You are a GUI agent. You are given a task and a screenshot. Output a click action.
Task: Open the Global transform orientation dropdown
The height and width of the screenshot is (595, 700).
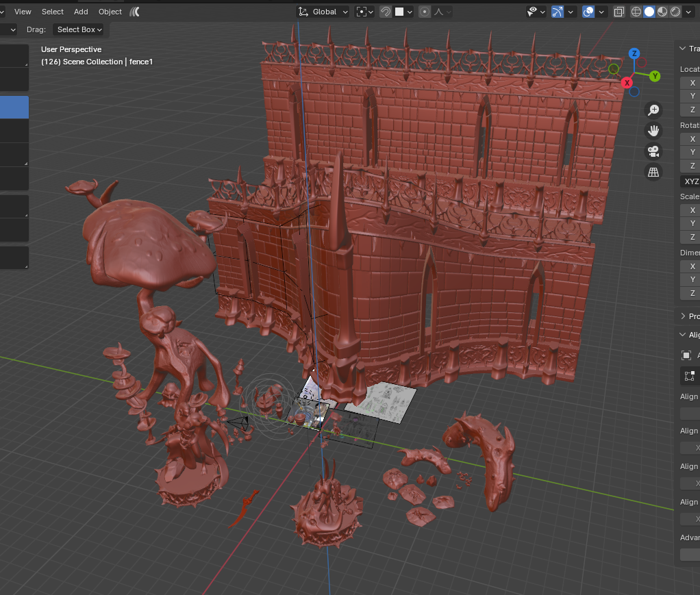click(323, 12)
